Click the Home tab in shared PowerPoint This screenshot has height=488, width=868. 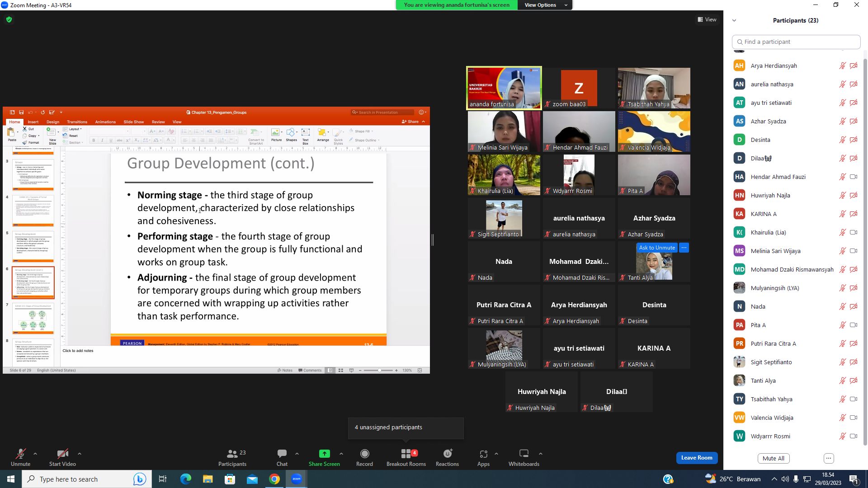tap(14, 122)
